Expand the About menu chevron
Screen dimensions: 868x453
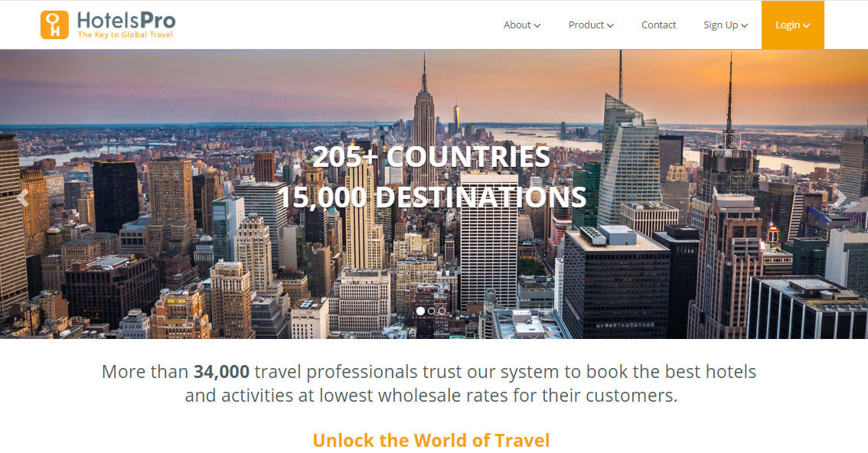(x=537, y=25)
